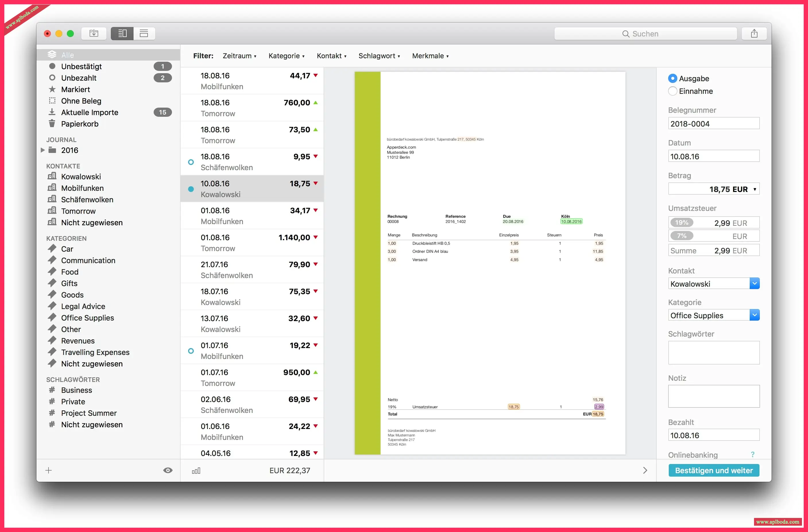The image size is (808, 532).
Task: Click Bestätigen und weiter button
Action: coord(714,470)
